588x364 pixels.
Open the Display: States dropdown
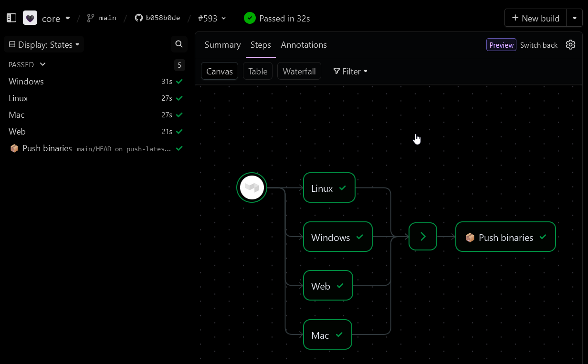[44, 45]
